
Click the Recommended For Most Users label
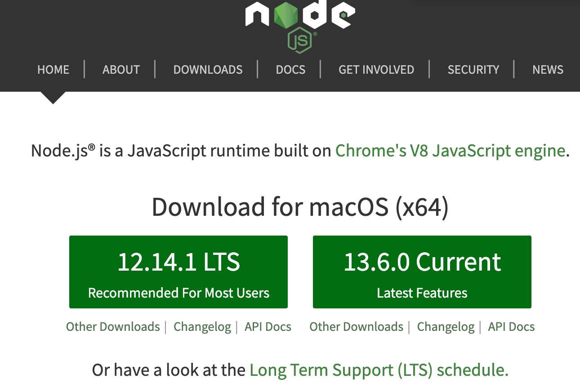pyautogui.click(x=178, y=293)
